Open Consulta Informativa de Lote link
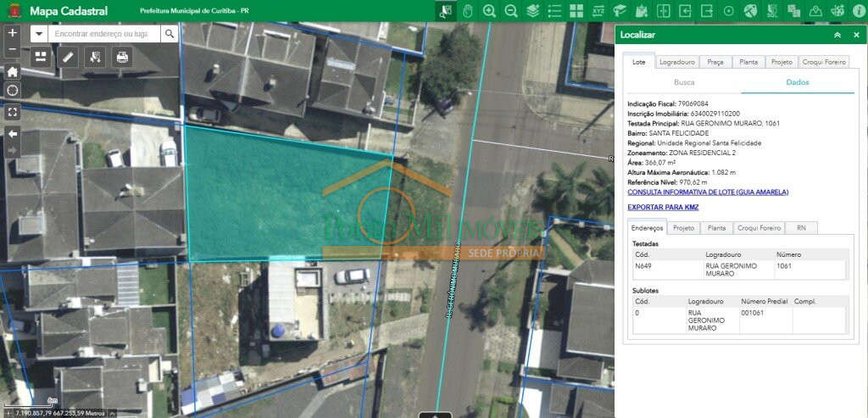The height and width of the screenshot is (418, 868). click(x=708, y=192)
